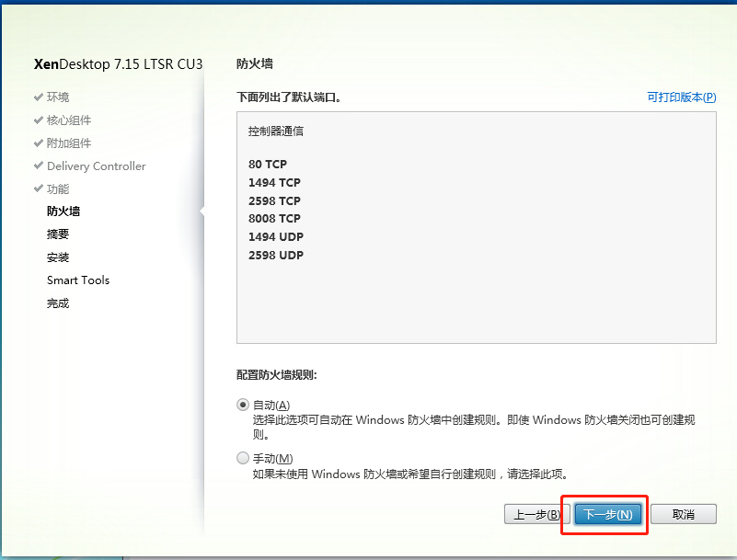Select the 摘要 step in sidebar

coord(57,234)
